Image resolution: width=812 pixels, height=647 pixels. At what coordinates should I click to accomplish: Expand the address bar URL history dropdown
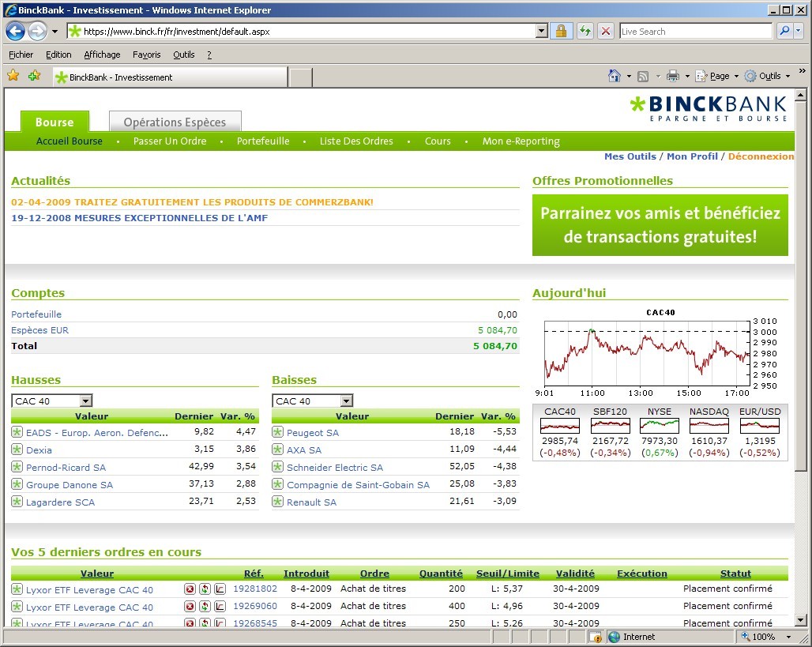[x=541, y=31]
